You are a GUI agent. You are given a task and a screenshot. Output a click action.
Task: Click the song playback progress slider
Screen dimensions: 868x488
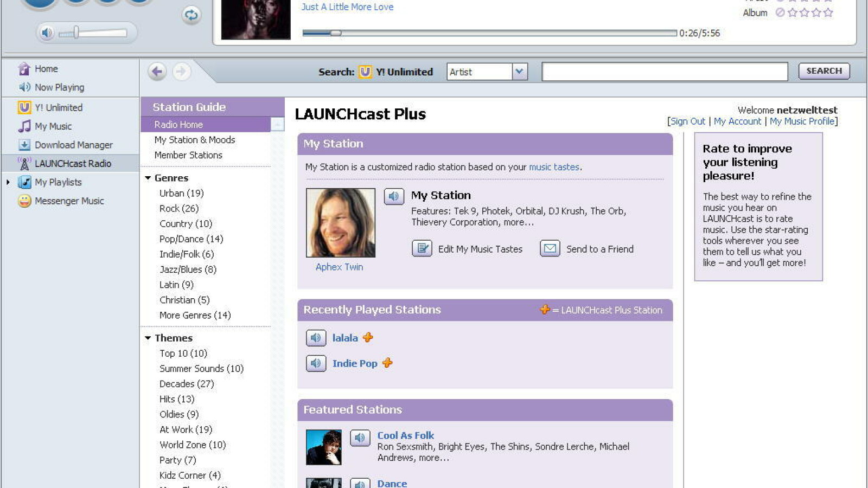coord(488,33)
